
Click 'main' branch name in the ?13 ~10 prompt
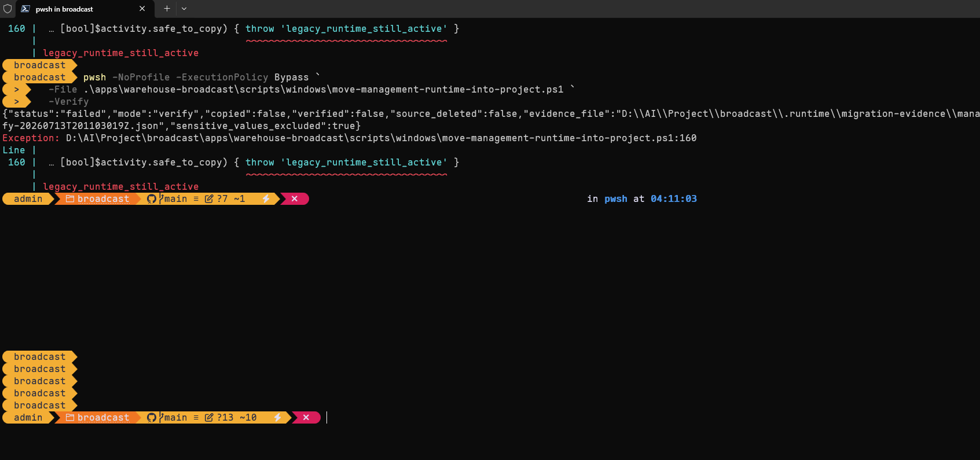[175, 417]
